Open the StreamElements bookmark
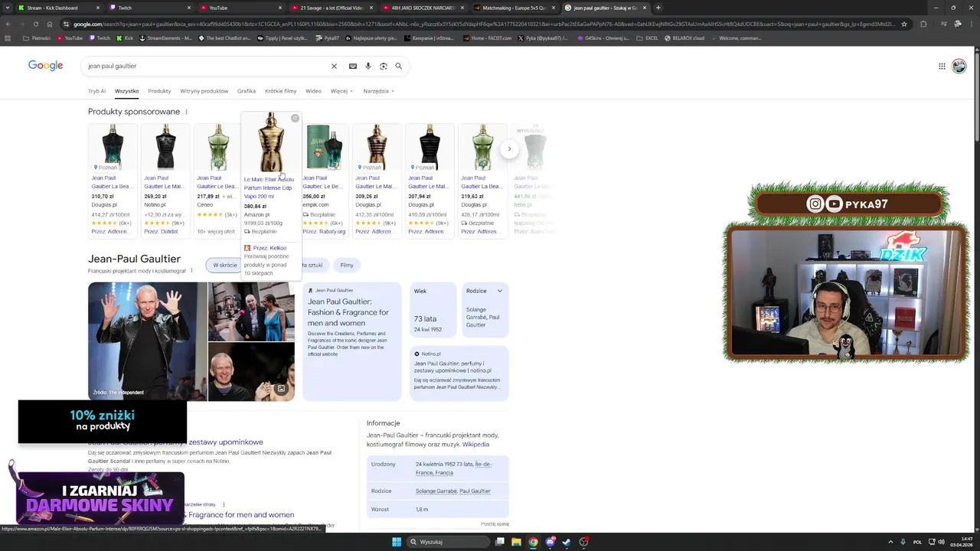980x551 pixels. [x=165, y=38]
